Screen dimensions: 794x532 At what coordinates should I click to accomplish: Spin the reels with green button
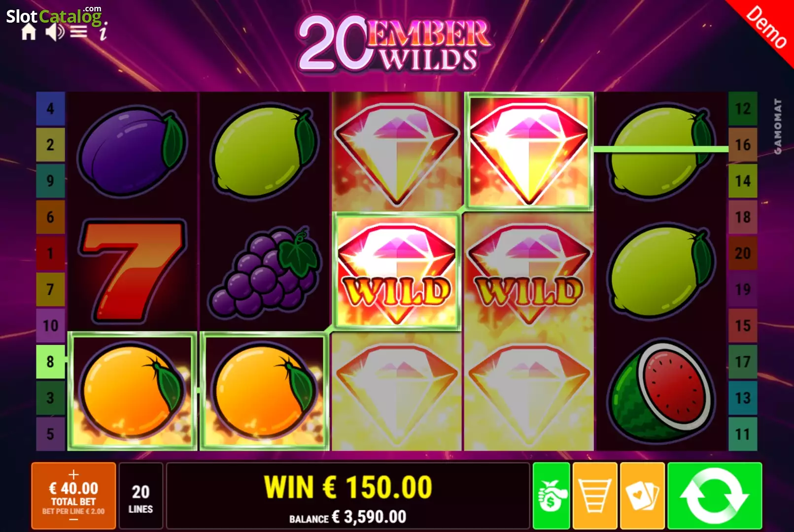(715, 496)
